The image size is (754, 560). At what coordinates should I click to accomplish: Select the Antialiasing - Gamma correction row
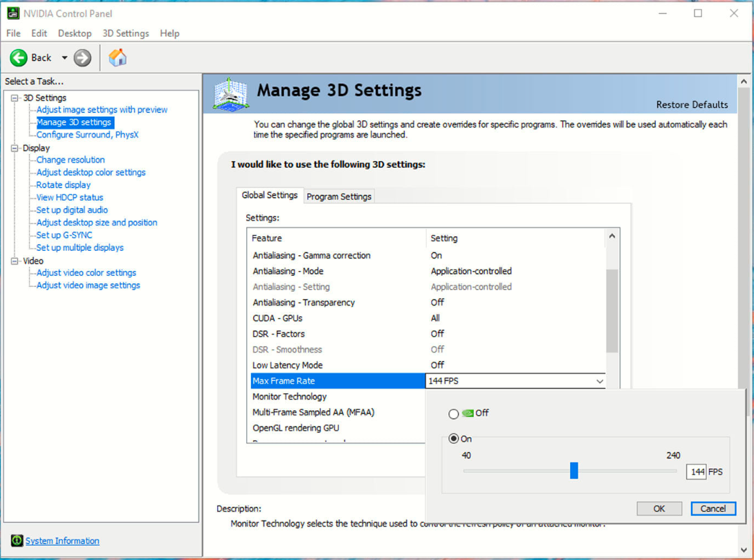tap(427, 255)
